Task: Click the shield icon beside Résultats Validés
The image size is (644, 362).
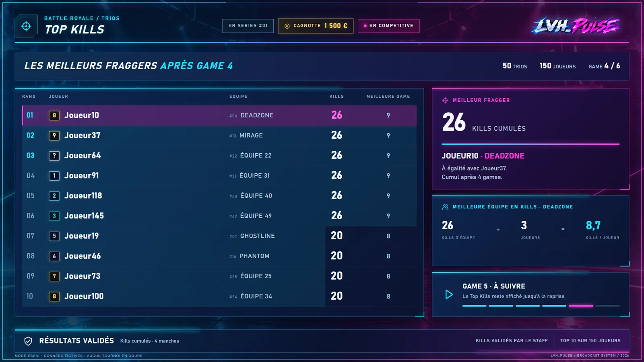Action: point(28,341)
